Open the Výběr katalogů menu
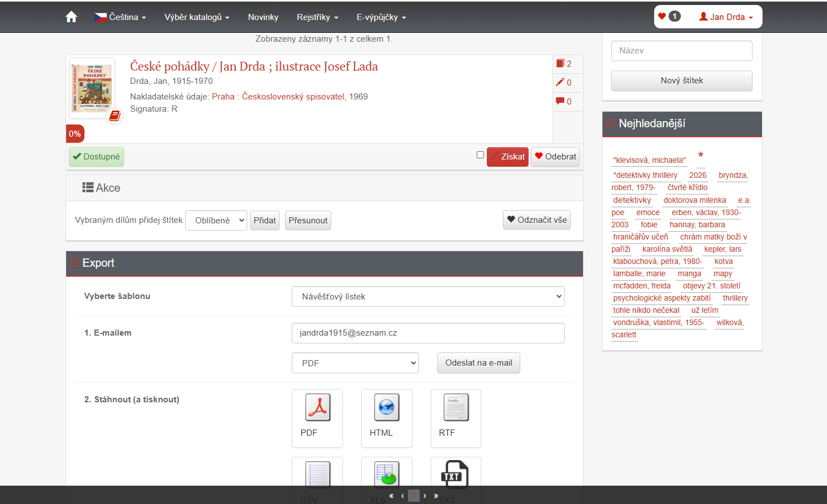 point(197,17)
